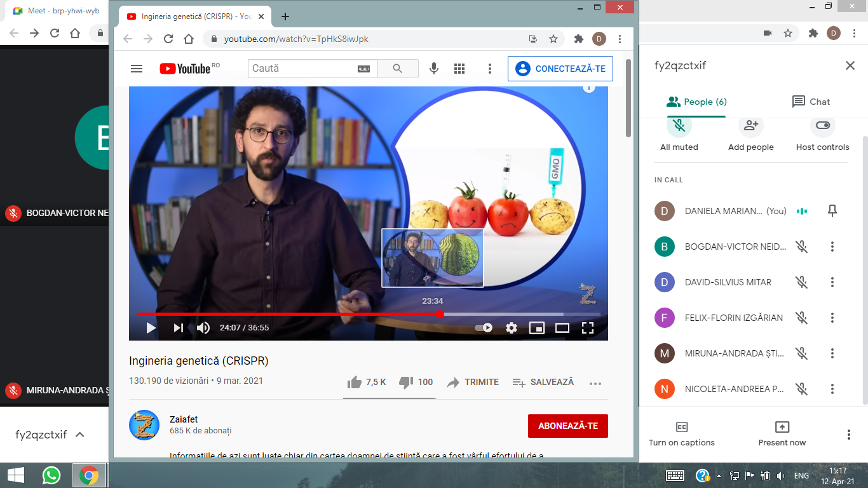This screenshot has width=868, height=488.
Task: Open Host controls in Meet
Action: point(823,133)
